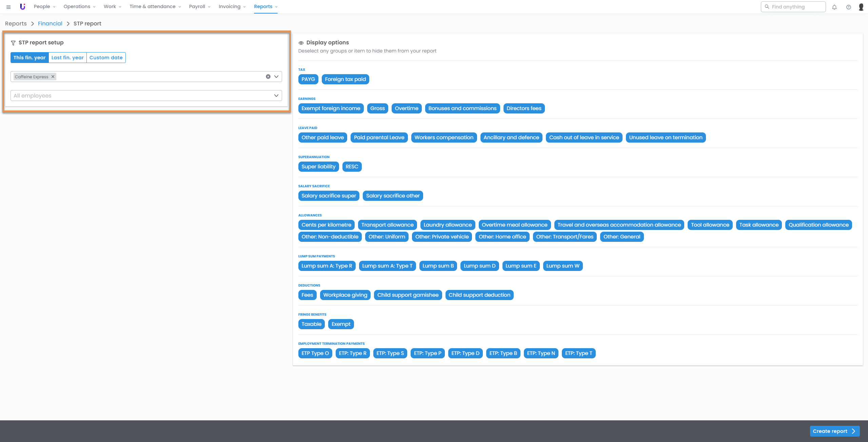Expand the company selection dropdown arrow
The image size is (868, 442).
[x=276, y=77]
